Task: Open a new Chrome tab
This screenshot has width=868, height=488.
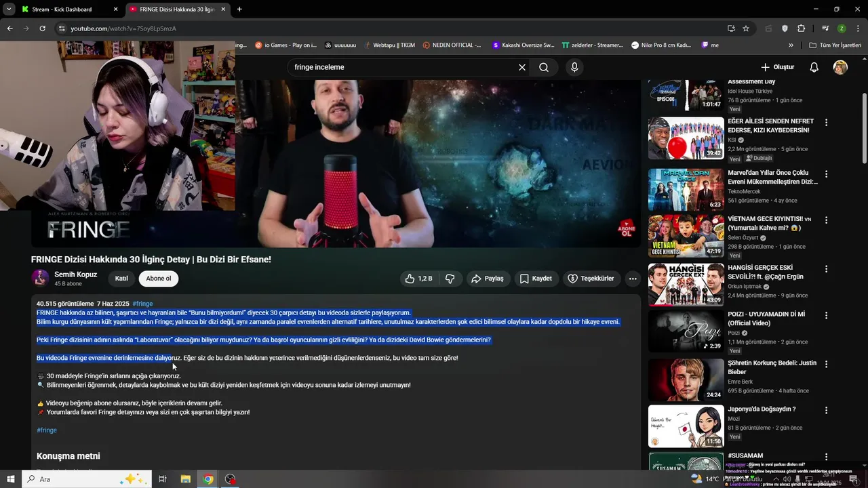Action: tap(239, 9)
